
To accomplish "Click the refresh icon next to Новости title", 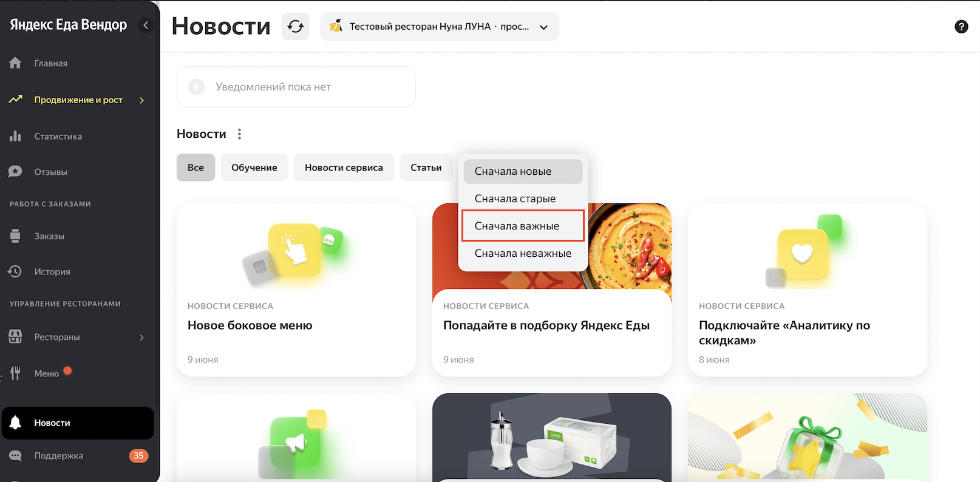I will coord(295,27).
